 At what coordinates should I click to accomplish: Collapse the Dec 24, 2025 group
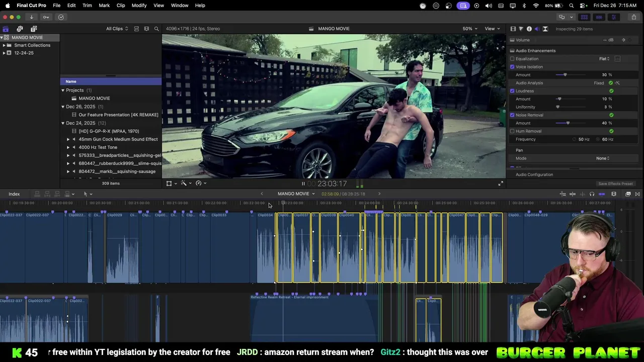click(63, 123)
